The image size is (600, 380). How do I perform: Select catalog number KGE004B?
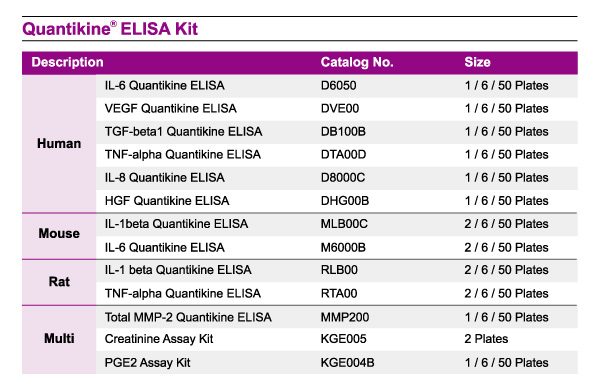(347, 363)
